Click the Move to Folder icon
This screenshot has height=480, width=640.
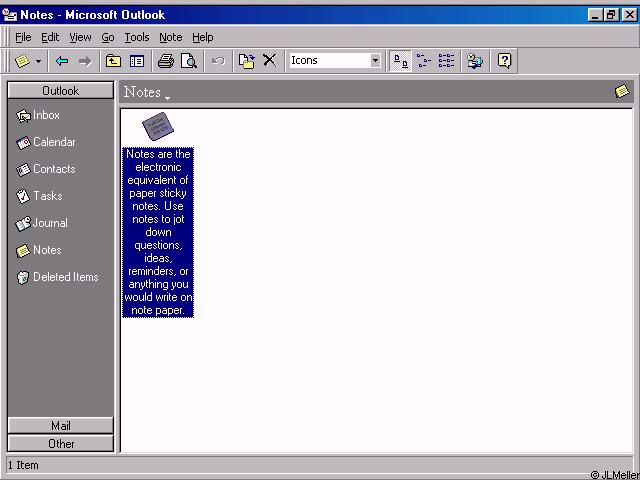pos(246,61)
